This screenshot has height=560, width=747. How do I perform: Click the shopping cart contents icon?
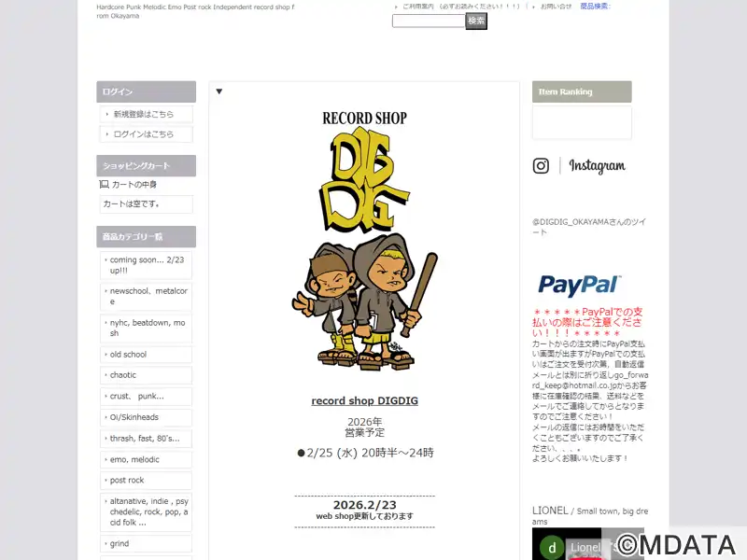click(x=104, y=184)
